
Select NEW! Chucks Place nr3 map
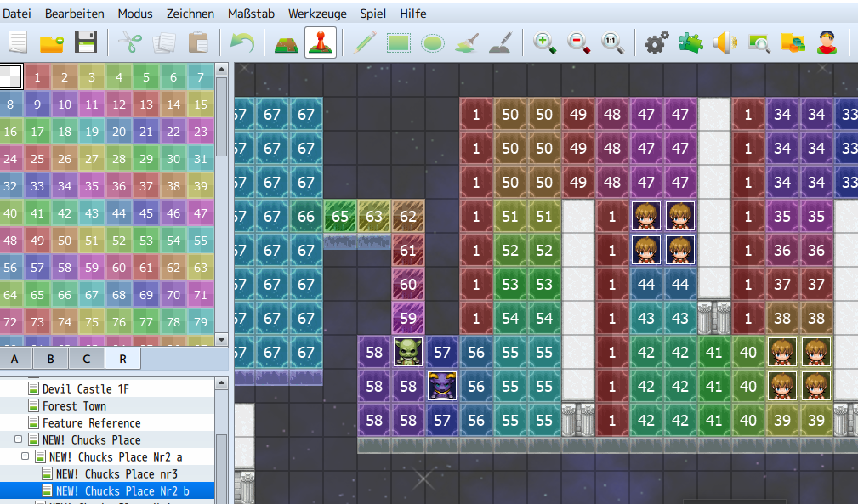[x=116, y=474]
